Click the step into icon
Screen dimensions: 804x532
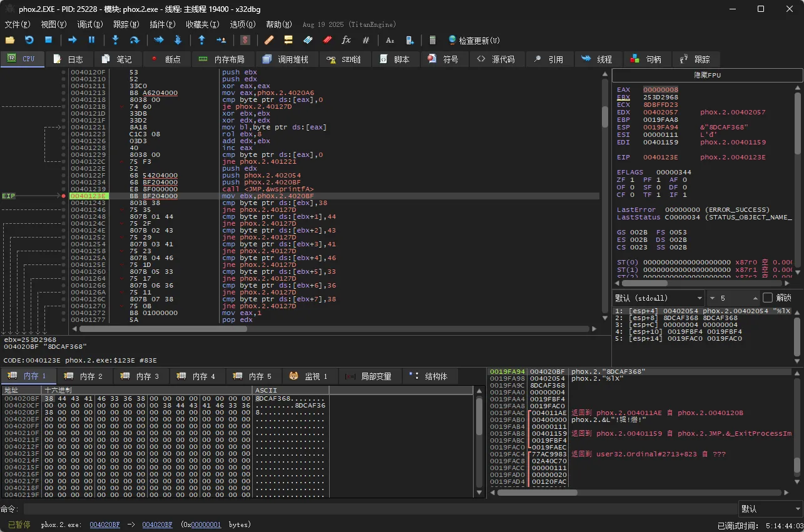click(115, 40)
